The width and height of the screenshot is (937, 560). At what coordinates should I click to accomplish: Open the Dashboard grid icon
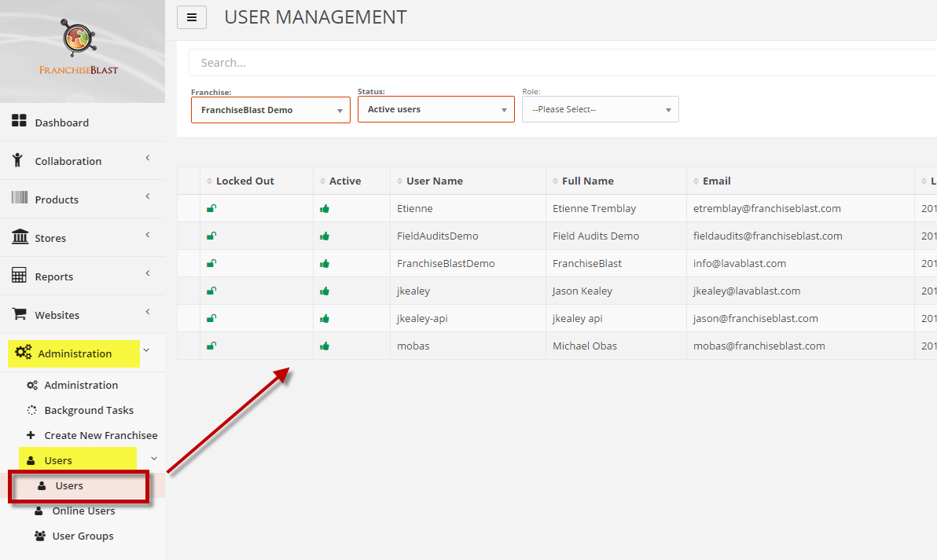click(x=19, y=121)
